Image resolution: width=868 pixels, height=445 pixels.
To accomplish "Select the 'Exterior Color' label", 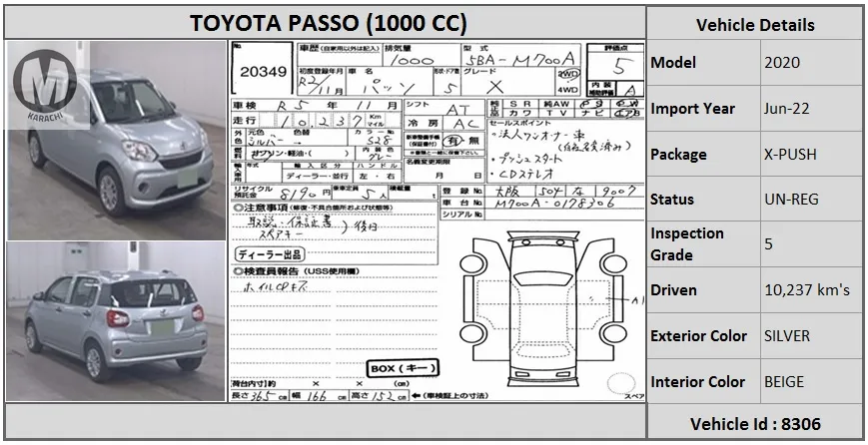I will pos(698,335).
